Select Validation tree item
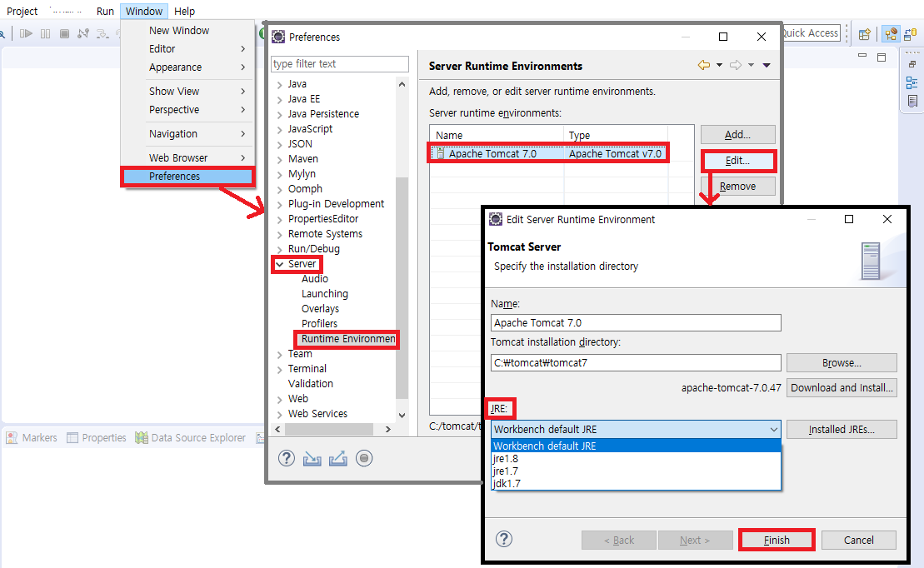 [311, 384]
